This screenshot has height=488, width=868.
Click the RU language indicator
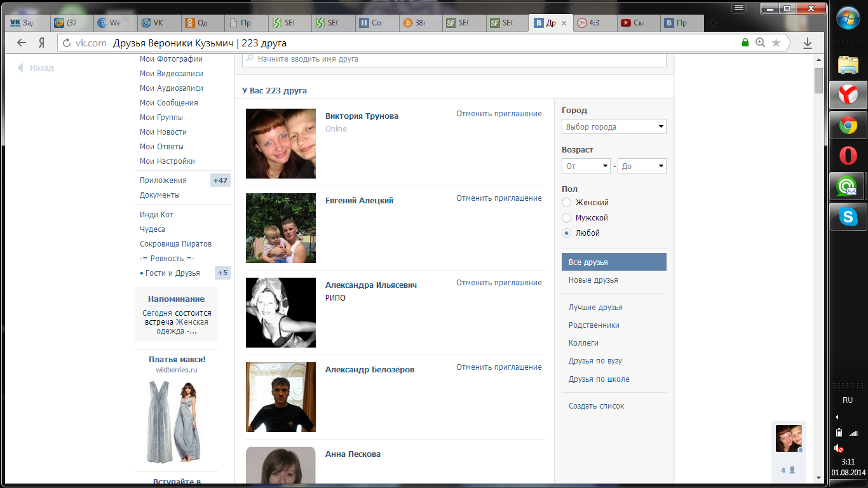pyautogui.click(x=848, y=400)
